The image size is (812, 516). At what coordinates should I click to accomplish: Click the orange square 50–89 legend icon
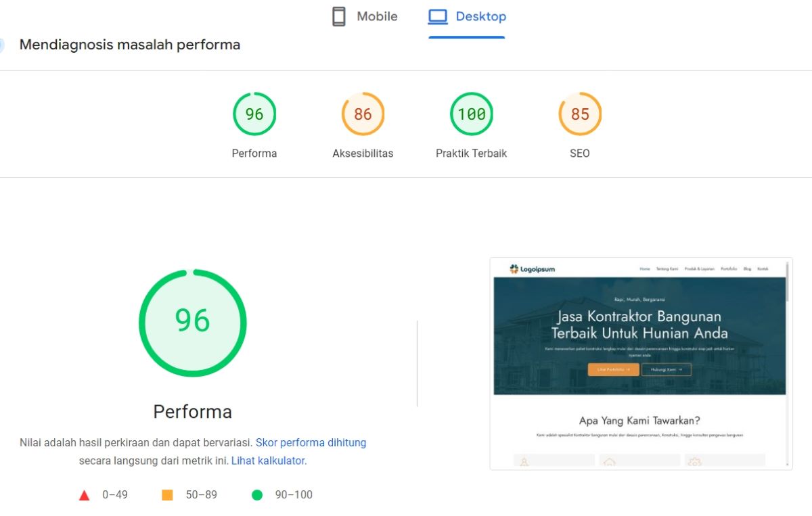[x=167, y=495]
